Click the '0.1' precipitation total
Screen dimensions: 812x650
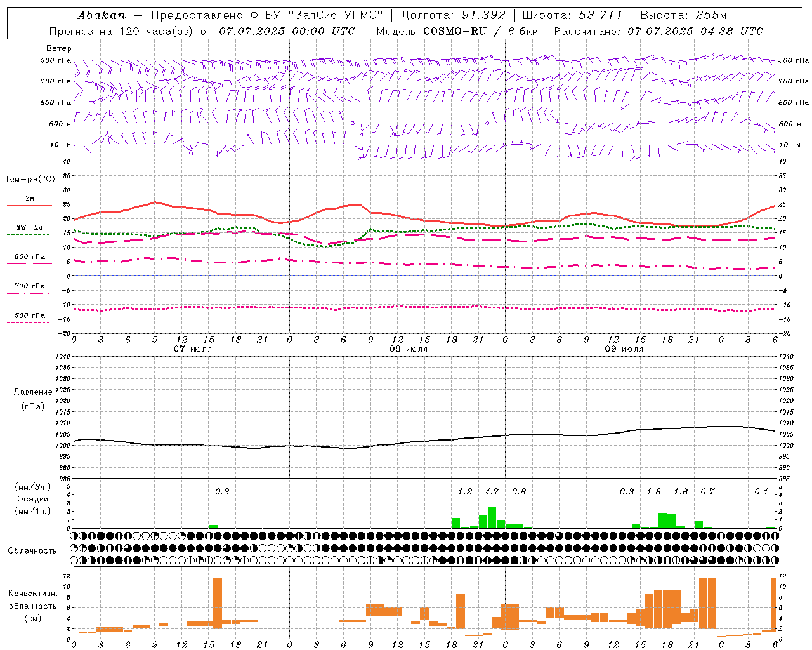click(761, 491)
